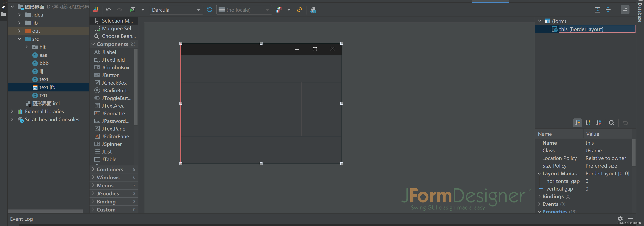Open the Darcula look and feel dropdown

176,10
